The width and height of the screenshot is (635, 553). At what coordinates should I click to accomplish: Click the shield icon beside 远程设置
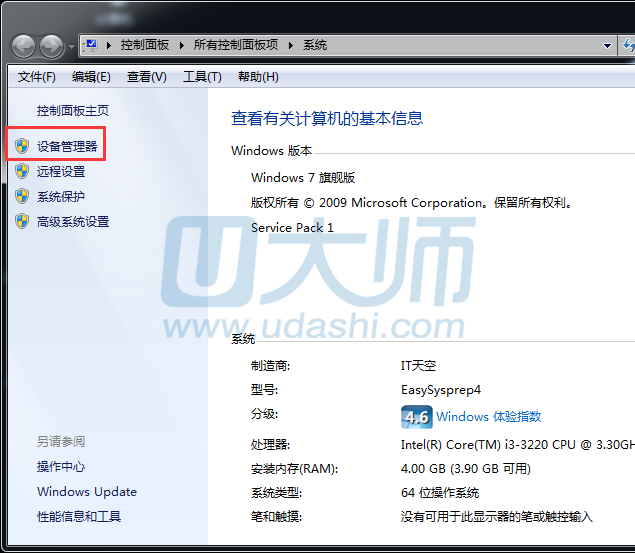coord(22,171)
